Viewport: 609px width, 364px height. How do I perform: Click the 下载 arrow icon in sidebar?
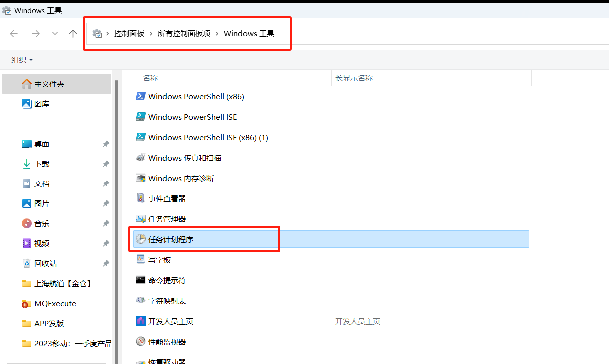27,164
